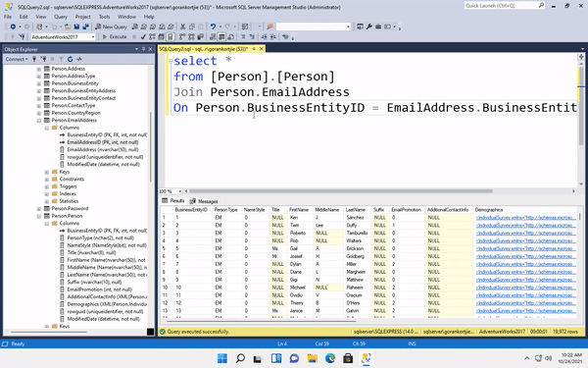Viewport: 588px width, 368px height.
Task: Click the results grid horizontal scrollbar
Action: coord(261,321)
